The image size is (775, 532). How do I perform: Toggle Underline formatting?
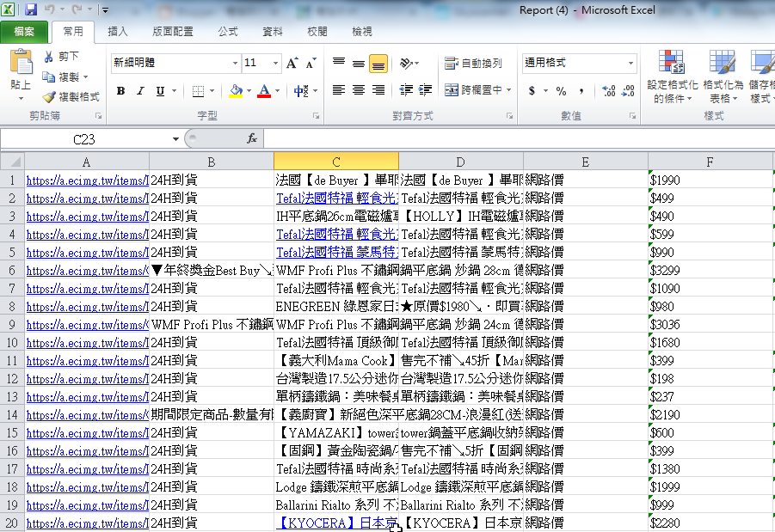pos(160,91)
